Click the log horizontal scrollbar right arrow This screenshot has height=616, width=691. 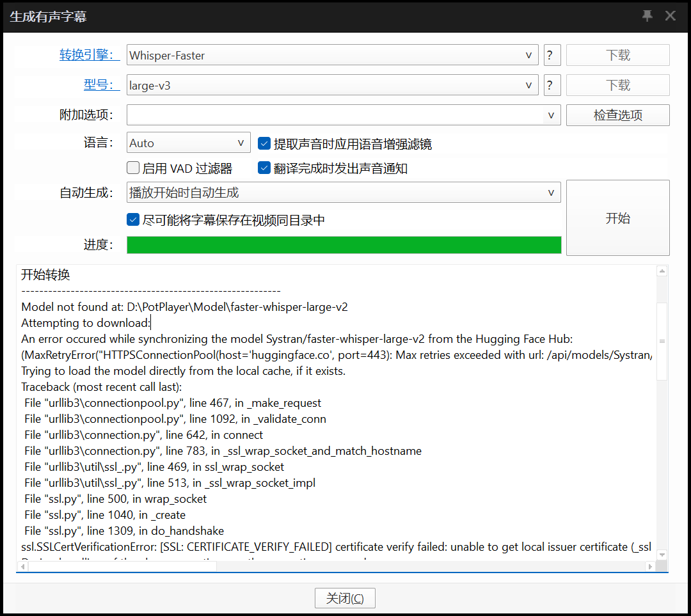coord(650,567)
